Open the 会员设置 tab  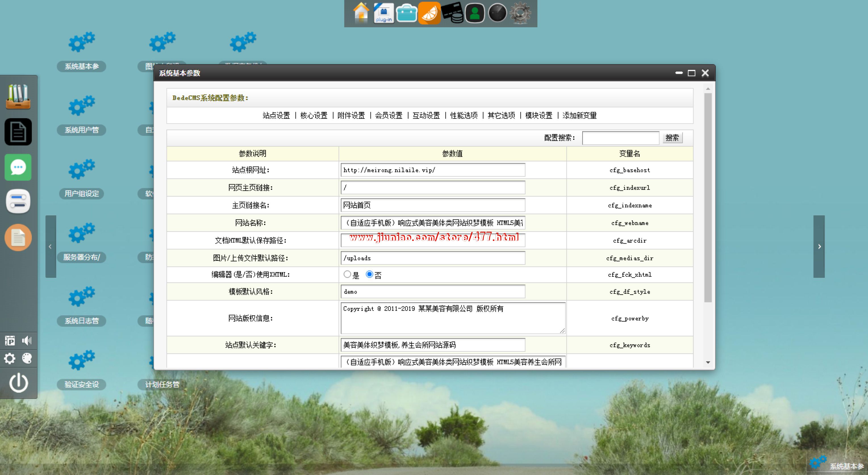tap(389, 115)
